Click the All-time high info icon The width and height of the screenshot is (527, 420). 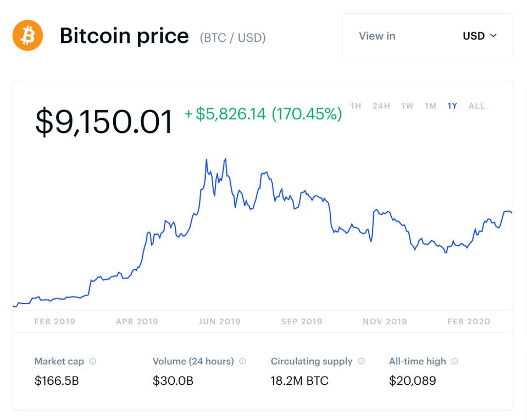[454, 361]
